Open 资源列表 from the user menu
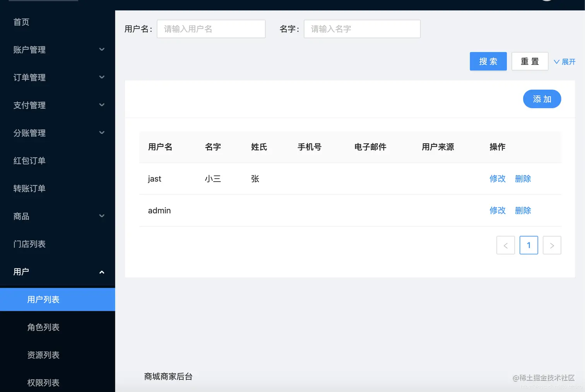The height and width of the screenshot is (392, 585). point(43,355)
